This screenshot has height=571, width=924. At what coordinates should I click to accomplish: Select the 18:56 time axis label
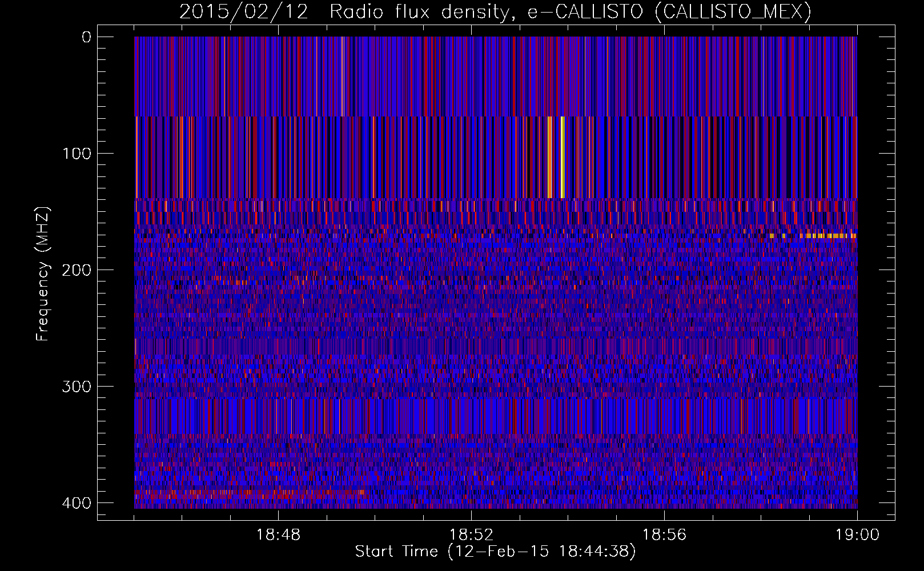coord(664,535)
